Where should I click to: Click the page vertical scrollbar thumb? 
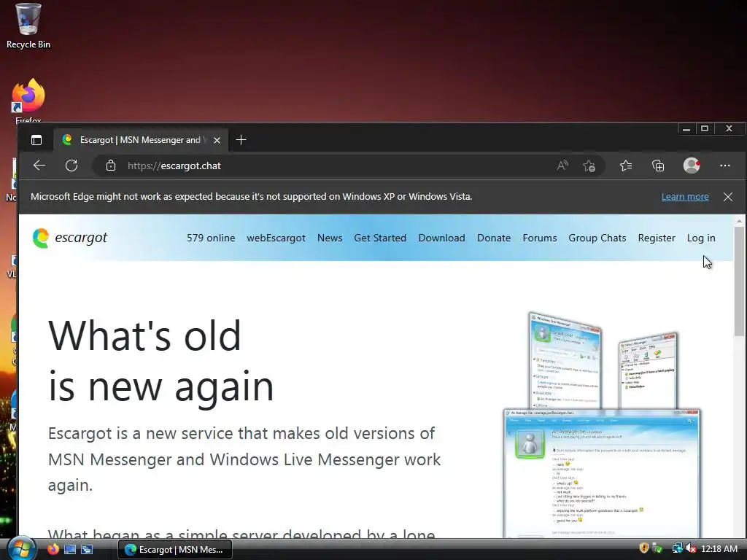740,281
